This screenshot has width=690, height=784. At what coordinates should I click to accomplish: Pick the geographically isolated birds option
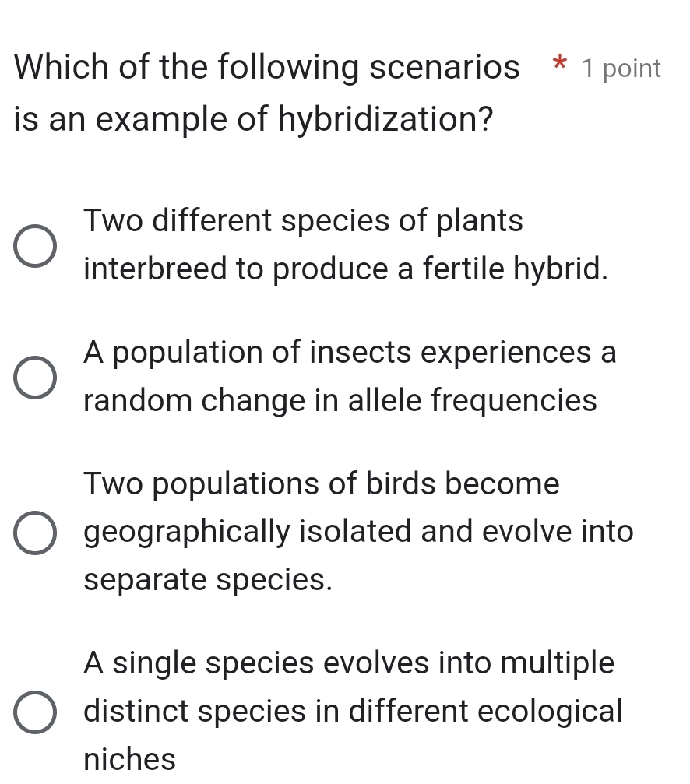click(x=34, y=533)
